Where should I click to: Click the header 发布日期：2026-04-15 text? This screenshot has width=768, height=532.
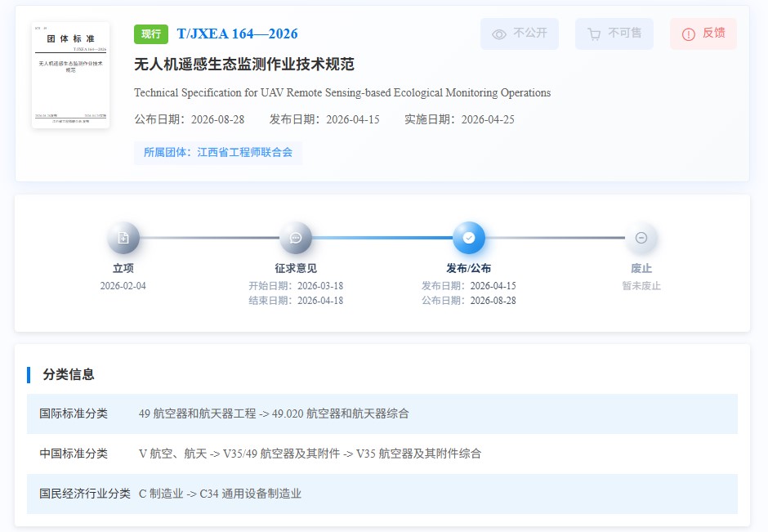(x=324, y=119)
